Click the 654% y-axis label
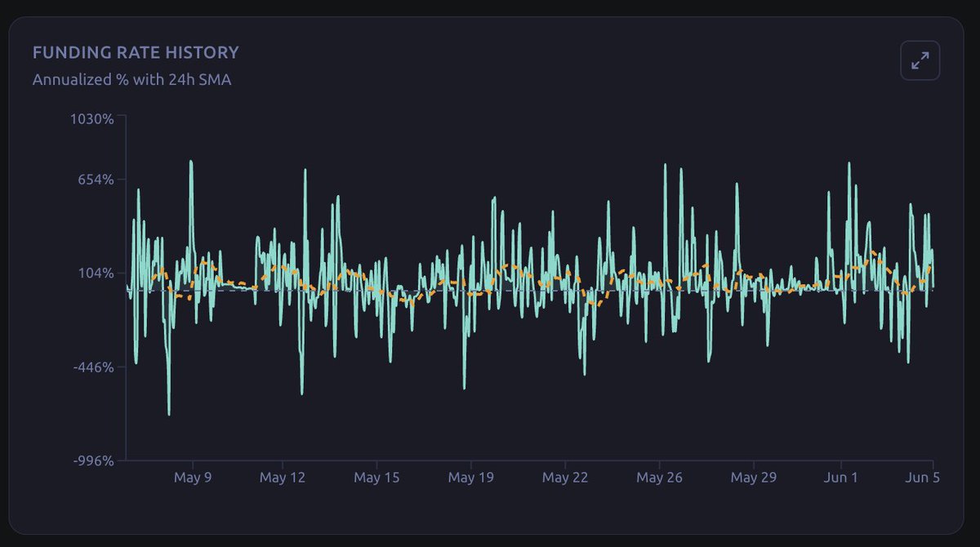The width and height of the screenshot is (980, 547). coord(96,180)
